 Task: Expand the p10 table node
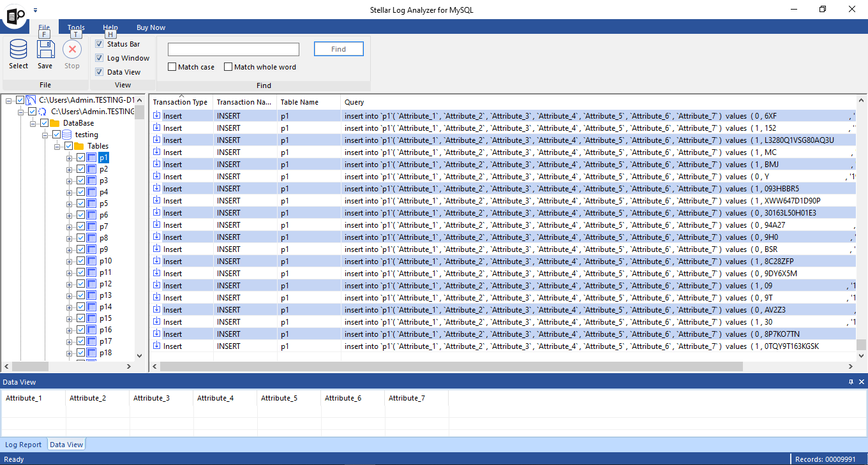[x=70, y=261]
